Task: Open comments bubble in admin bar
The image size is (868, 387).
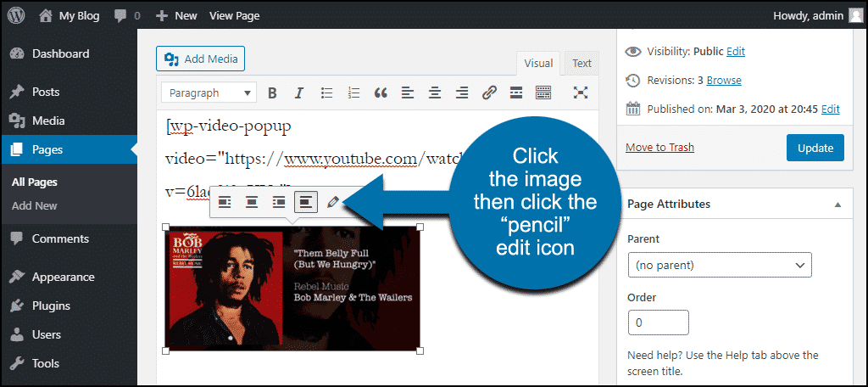Action: [x=127, y=16]
